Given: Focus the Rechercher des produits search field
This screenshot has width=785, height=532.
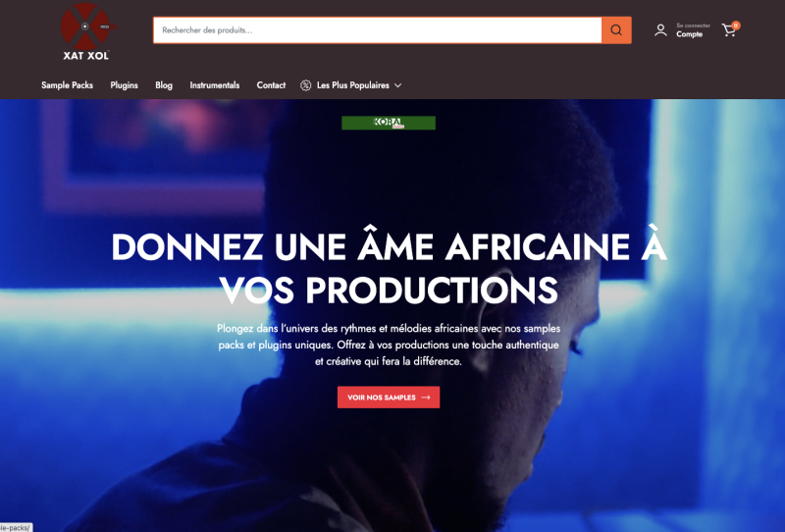Looking at the screenshot, I should [378, 30].
